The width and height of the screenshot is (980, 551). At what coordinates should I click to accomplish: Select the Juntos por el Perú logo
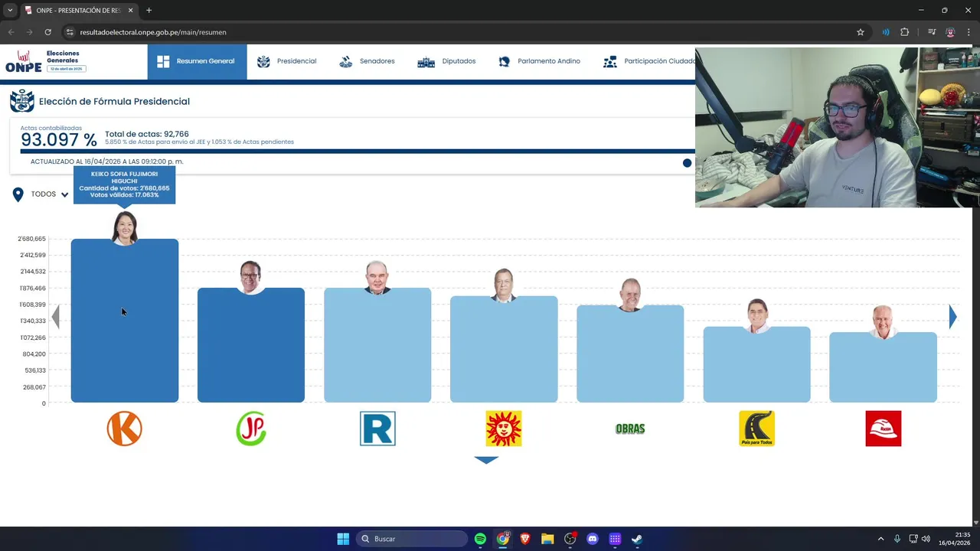point(251,429)
